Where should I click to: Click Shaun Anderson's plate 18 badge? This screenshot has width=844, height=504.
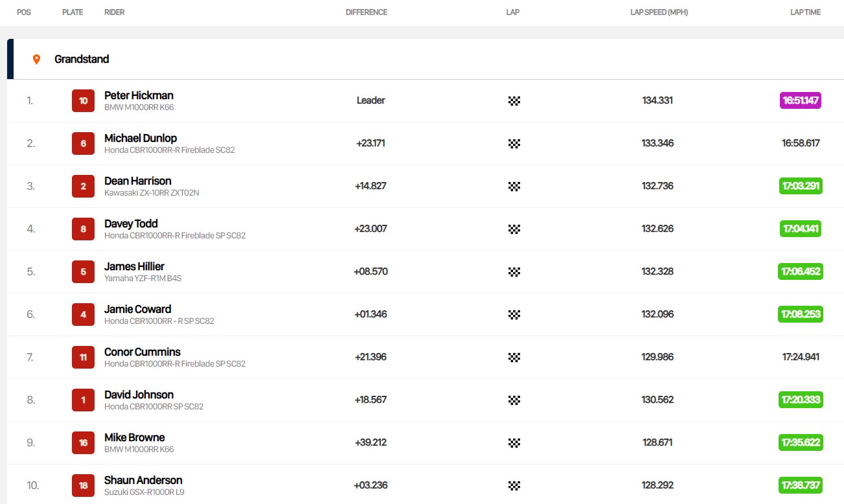[x=83, y=485]
